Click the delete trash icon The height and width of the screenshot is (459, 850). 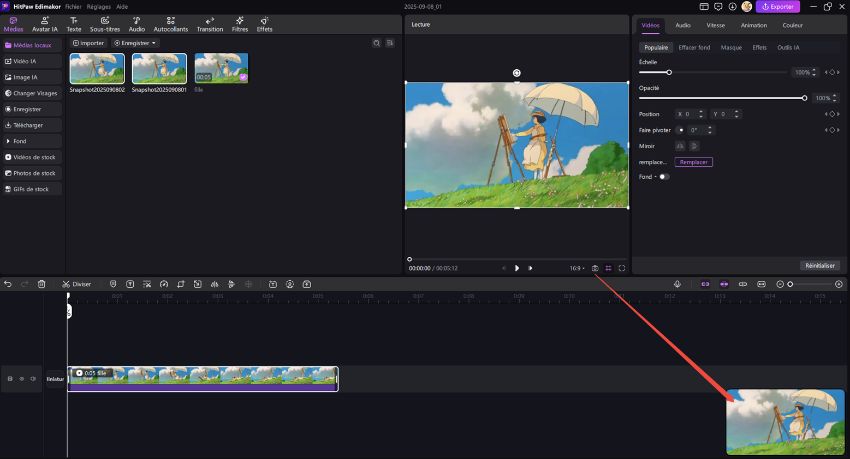coord(41,284)
